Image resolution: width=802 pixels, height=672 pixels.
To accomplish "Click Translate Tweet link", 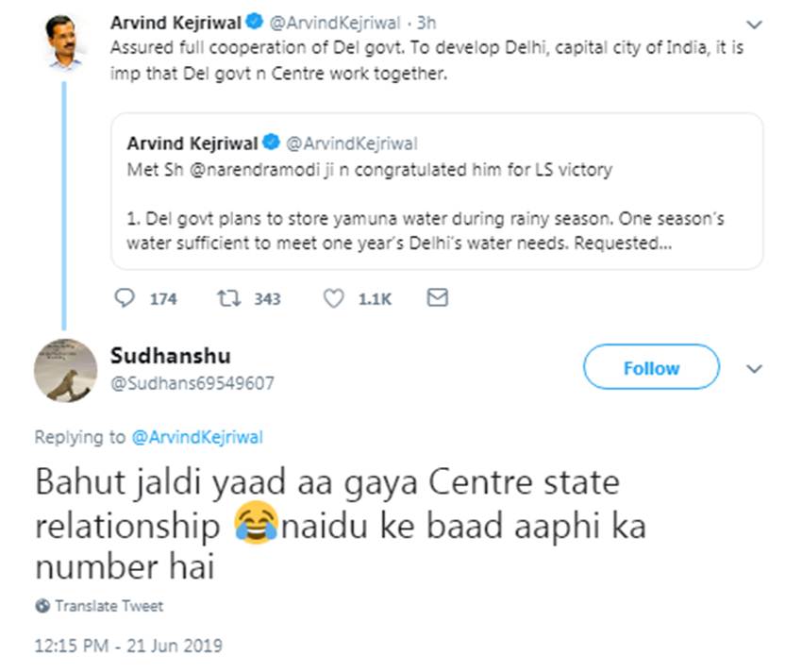I will pyautogui.click(x=109, y=606).
